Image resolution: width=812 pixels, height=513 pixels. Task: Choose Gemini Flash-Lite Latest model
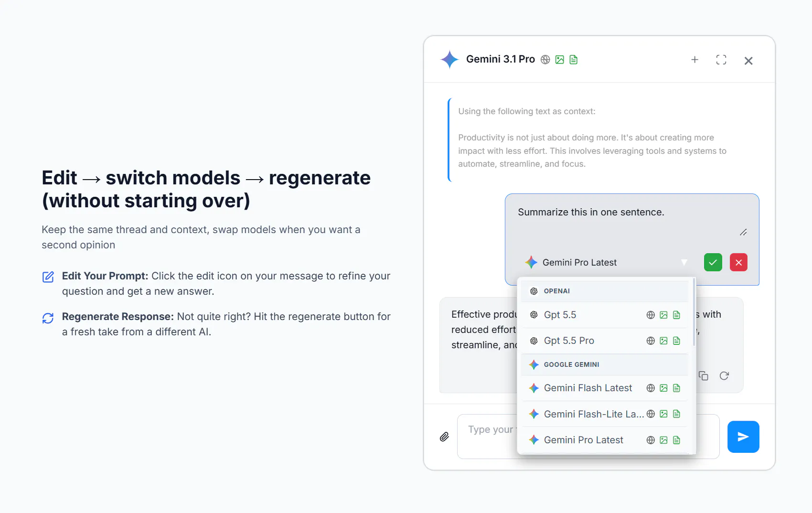[x=604, y=414]
